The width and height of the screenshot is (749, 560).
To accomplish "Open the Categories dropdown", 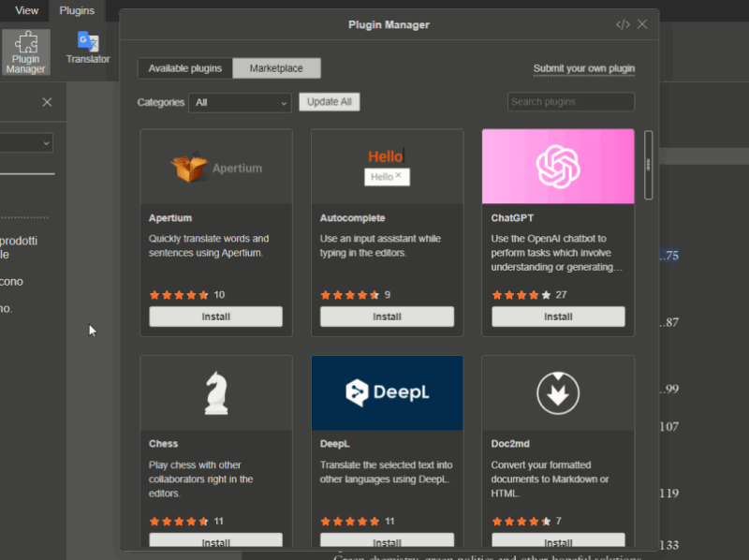I will coord(239,101).
